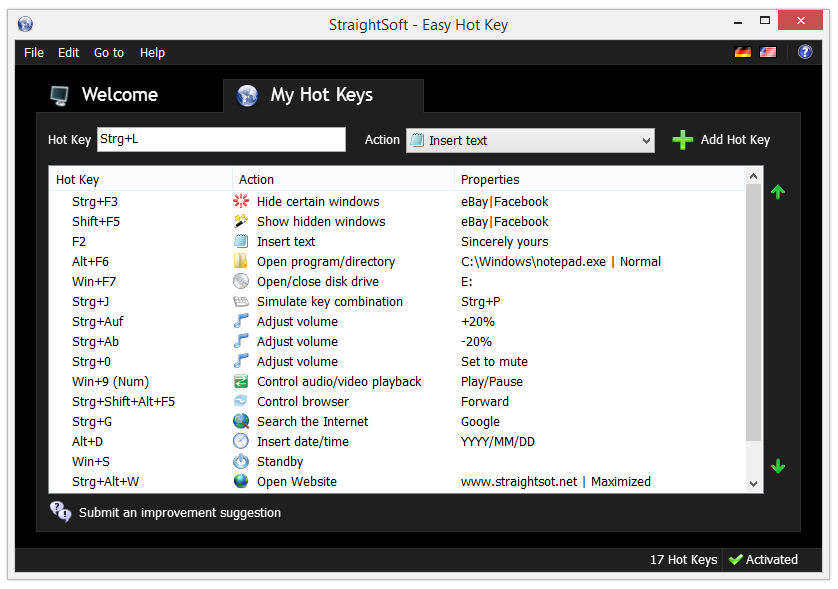Click the German flag language icon

coord(742,52)
